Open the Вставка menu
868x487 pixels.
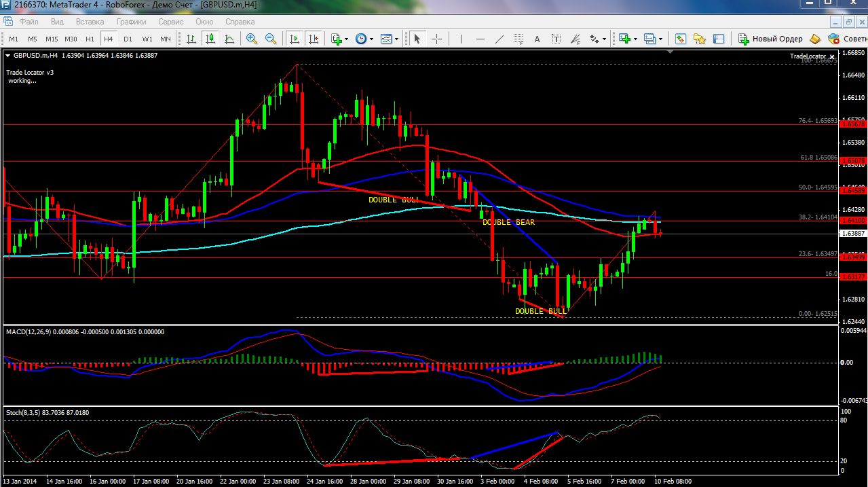[90, 21]
